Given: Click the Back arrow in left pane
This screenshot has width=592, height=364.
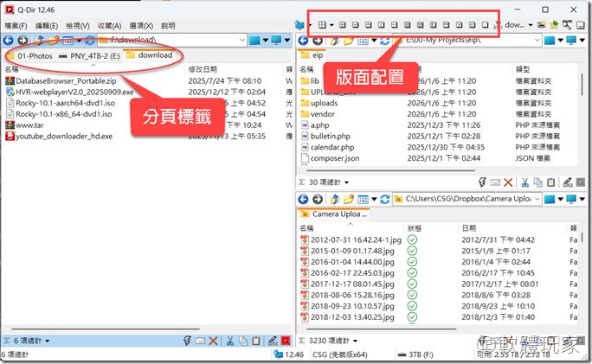Looking at the screenshot, I should click(x=10, y=41).
